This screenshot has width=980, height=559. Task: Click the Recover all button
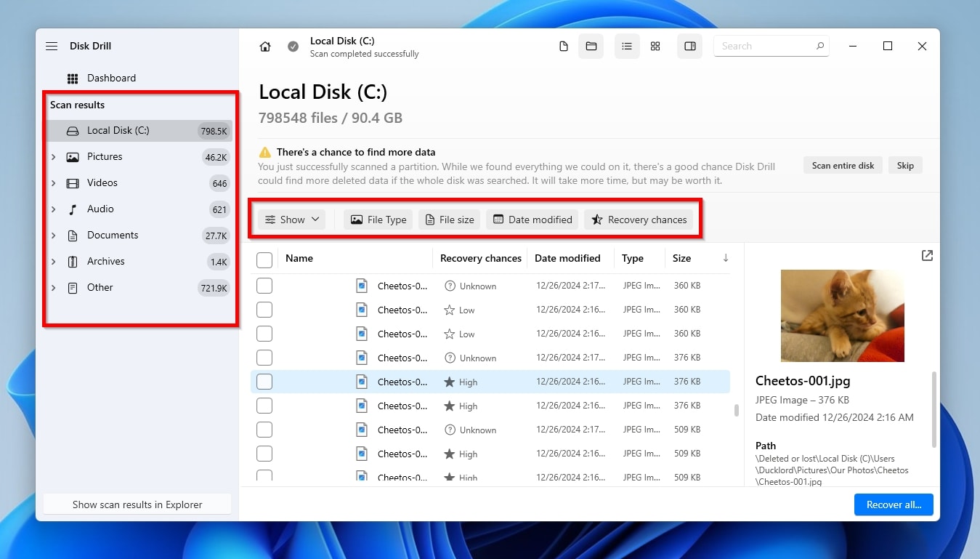tap(893, 504)
